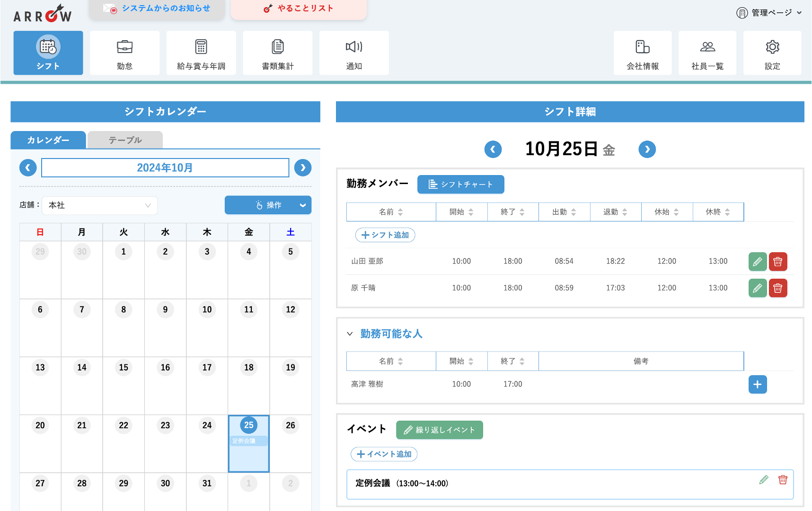This screenshot has height=511, width=812.
Task: Switch to the テーブル tab
Action: [125, 140]
